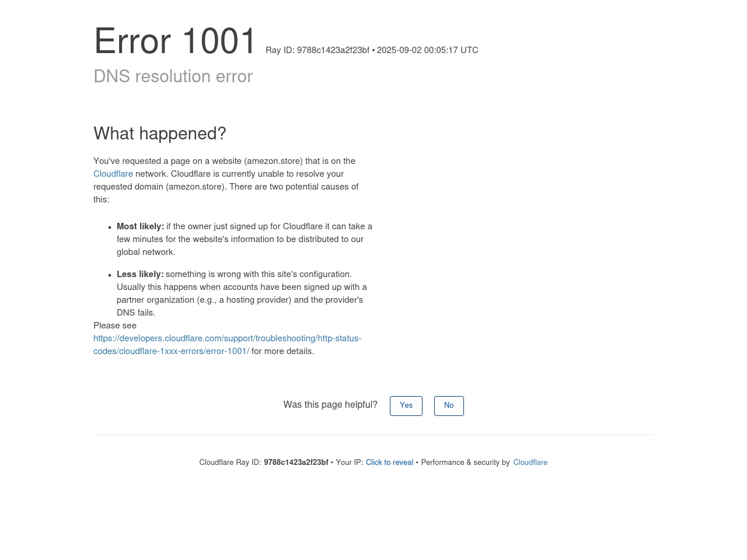
Task: Click the 'for more details.' text
Action: tap(282, 351)
